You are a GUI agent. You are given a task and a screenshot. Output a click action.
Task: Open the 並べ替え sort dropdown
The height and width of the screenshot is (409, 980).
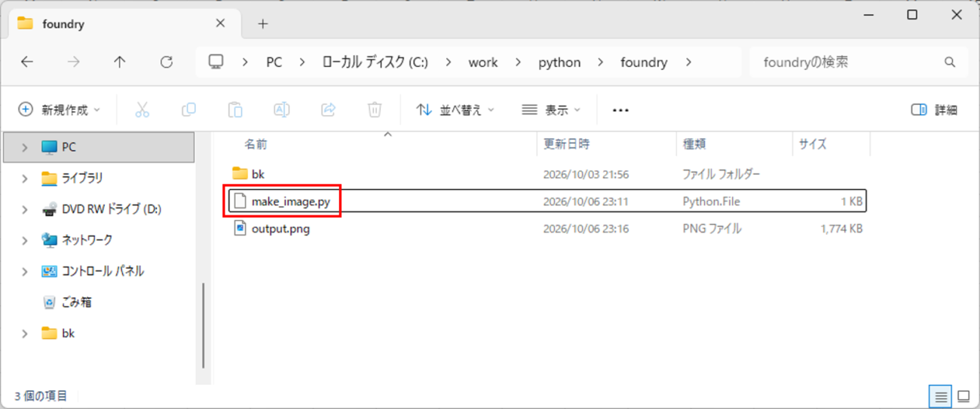pyautogui.click(x=455, y=110)
